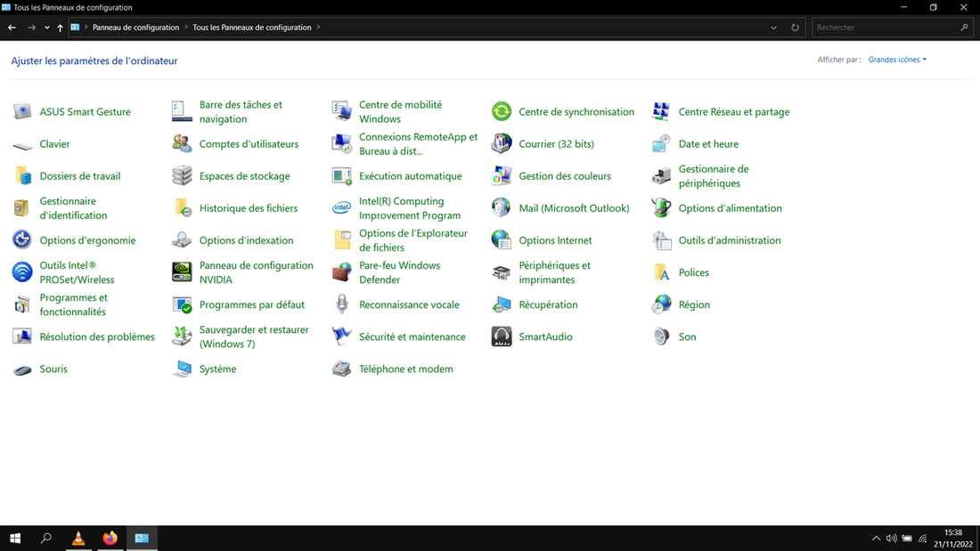Go up one level arrow
The image size is (980, 551).
[60, 28]
